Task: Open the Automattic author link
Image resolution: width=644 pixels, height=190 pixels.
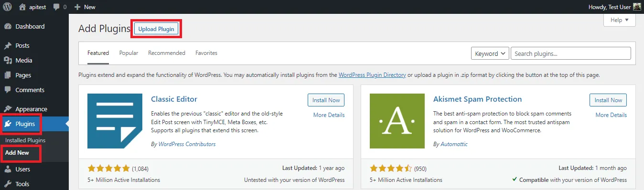Action: pos(454,144)
